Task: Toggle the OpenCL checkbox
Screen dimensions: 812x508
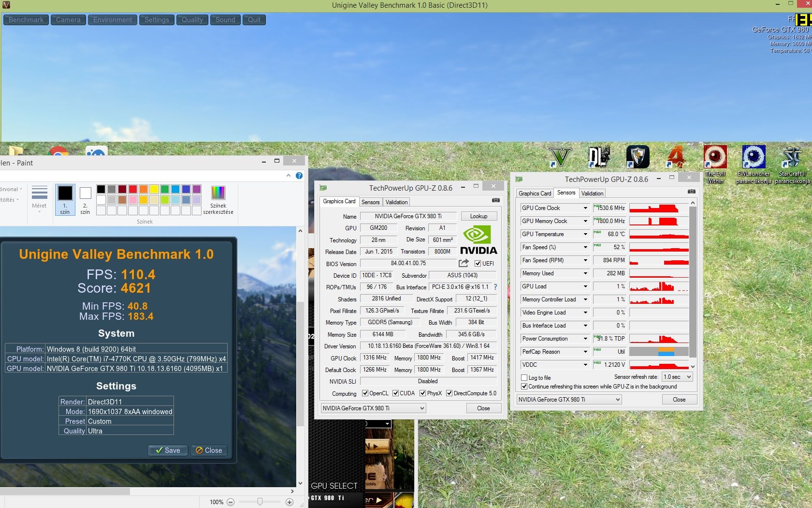Action: (x=365, y=393)
